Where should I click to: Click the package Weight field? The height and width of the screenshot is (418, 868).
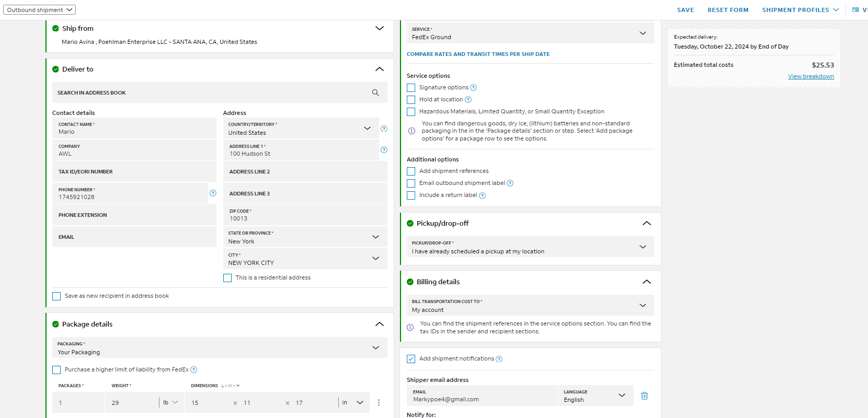pyautogui.click(x=132, y=402)
